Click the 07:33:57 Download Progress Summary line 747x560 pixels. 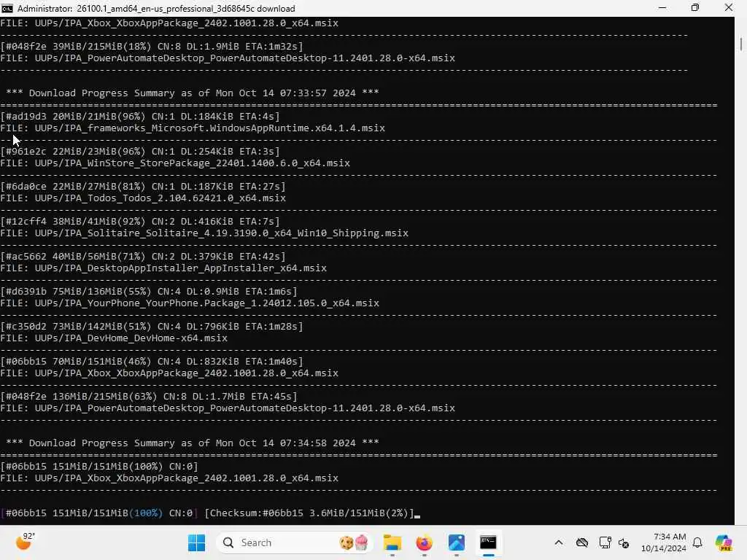pos(193,93)
